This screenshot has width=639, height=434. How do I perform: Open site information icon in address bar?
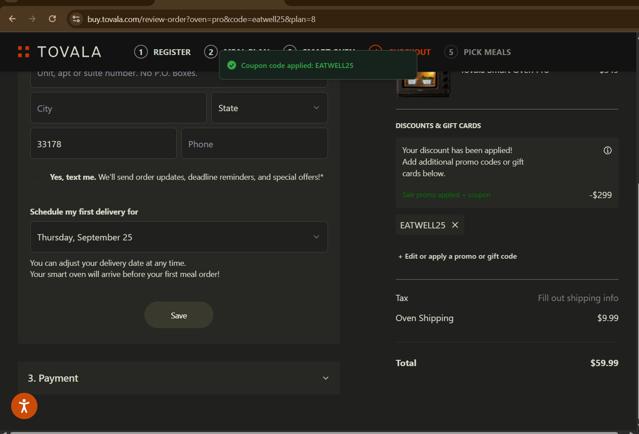(76, 19)
